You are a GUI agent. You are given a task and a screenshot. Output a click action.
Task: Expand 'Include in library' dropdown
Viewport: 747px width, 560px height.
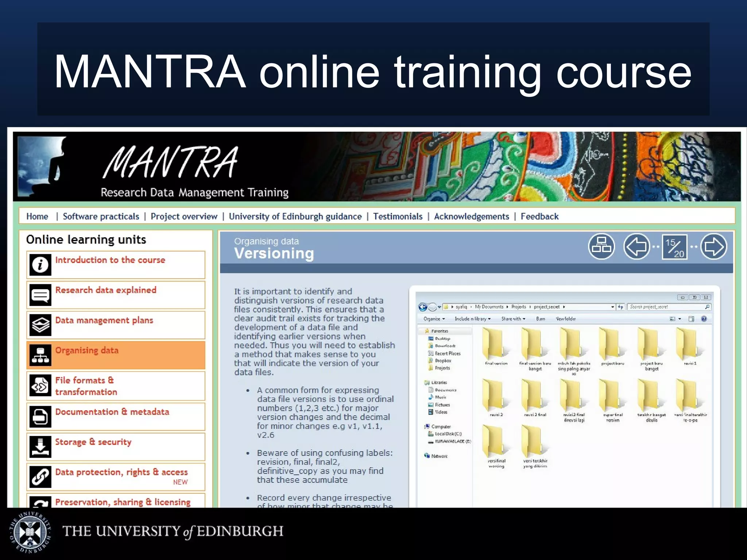(472, 319)
